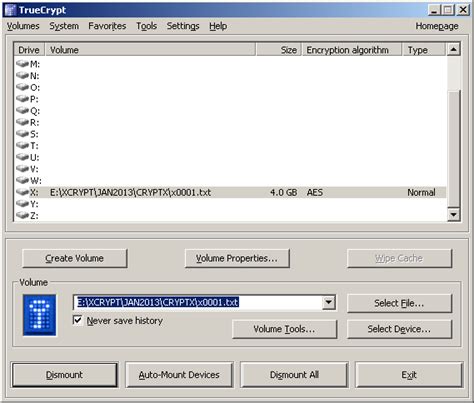
Task: Minimize the TrueCrypt window
Action: point(434,10)
